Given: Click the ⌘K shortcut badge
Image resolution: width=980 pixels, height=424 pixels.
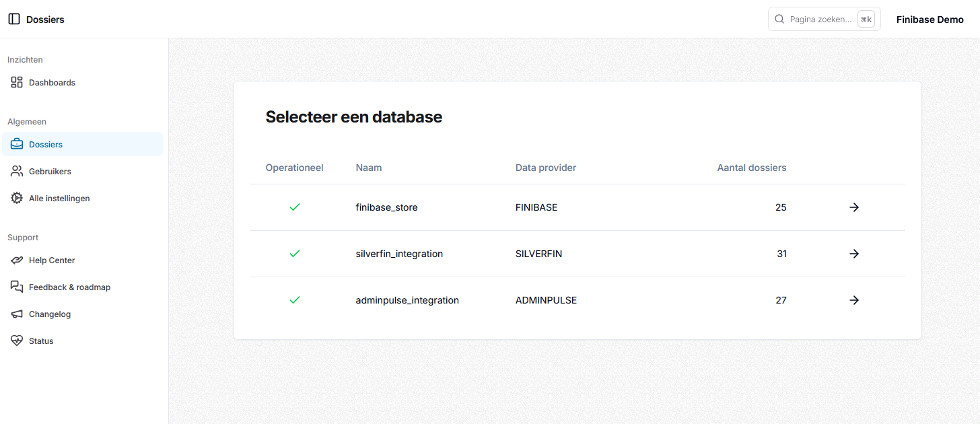Looking at the screenshot, I should [x=866, y=19].
